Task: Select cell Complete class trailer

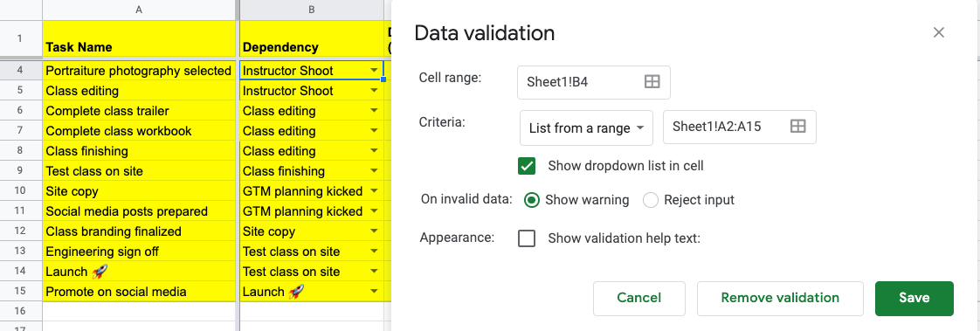Action: click(139, 111)
